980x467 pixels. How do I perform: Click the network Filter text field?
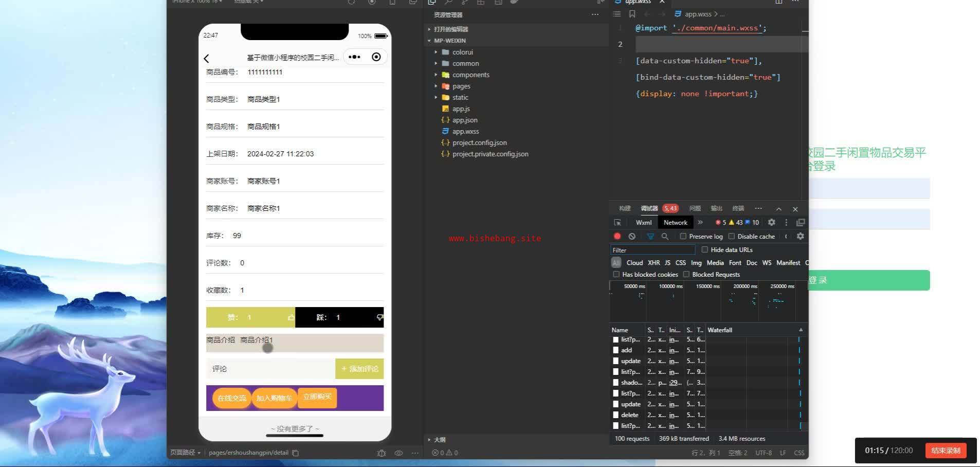[x=652, y=250]
